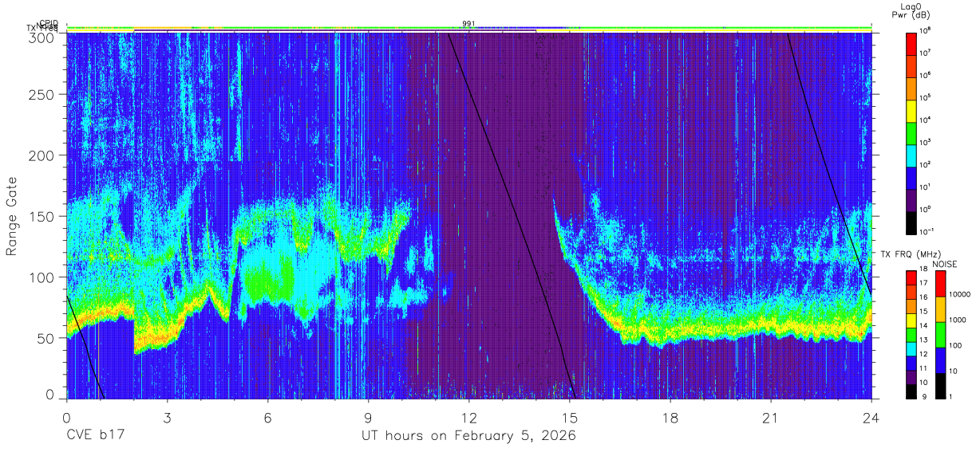Screen dimensions: 980x452
Task: Click the 'Range Gate' y-axis title
Action: (x=12, y=217)
